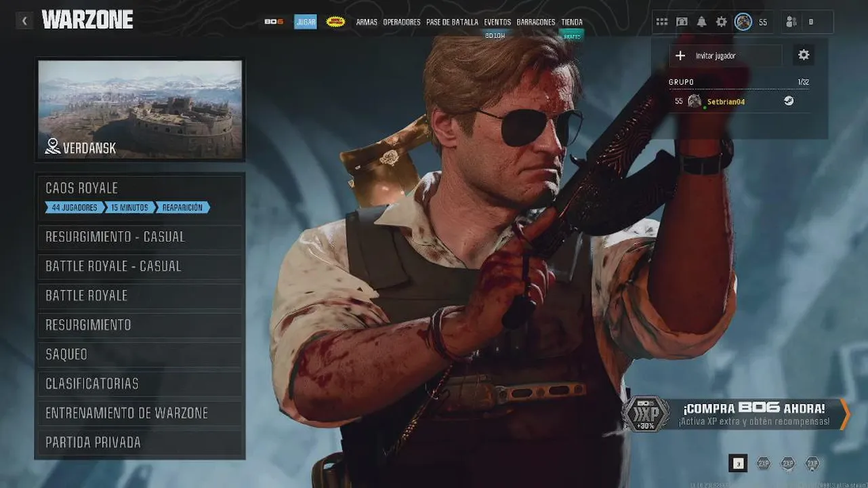Open PASE DE BATALLA tab

click(452, 22)
